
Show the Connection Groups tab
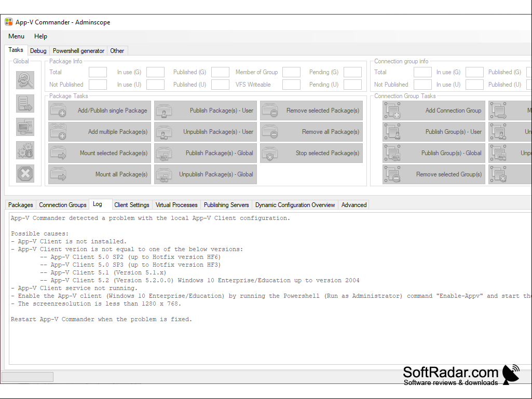[x=63, y=205]
